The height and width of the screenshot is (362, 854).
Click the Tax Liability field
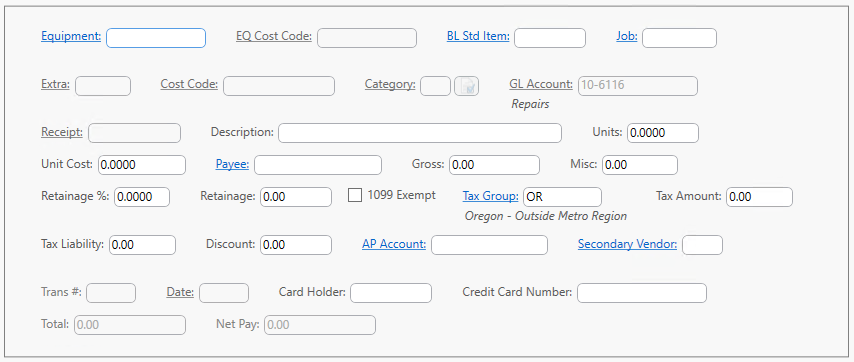143,245
